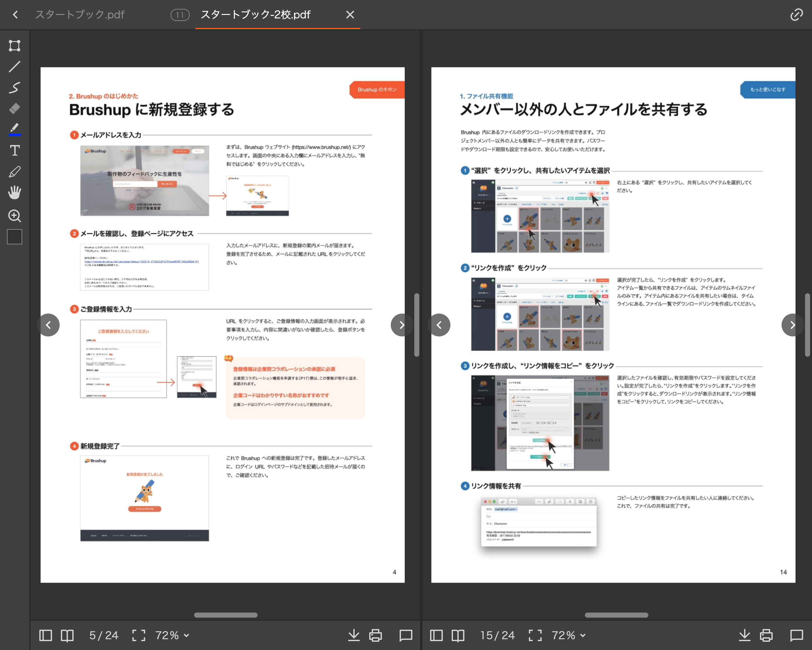812x650 pixels.
Task: Toggle left viewer sidebar panel
Action: [46, 635]
